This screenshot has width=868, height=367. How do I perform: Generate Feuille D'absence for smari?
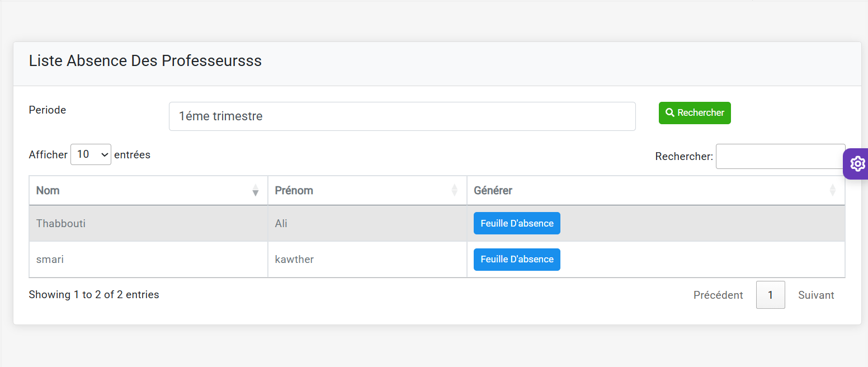[517, 260]
